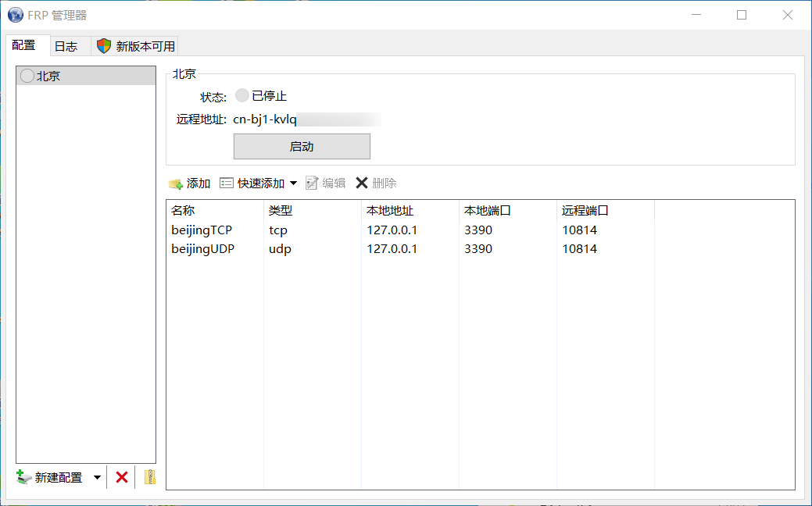The image size is (812, 506).
Task: Click the 添加 icon to add a proxy
Action: point(176,183)
